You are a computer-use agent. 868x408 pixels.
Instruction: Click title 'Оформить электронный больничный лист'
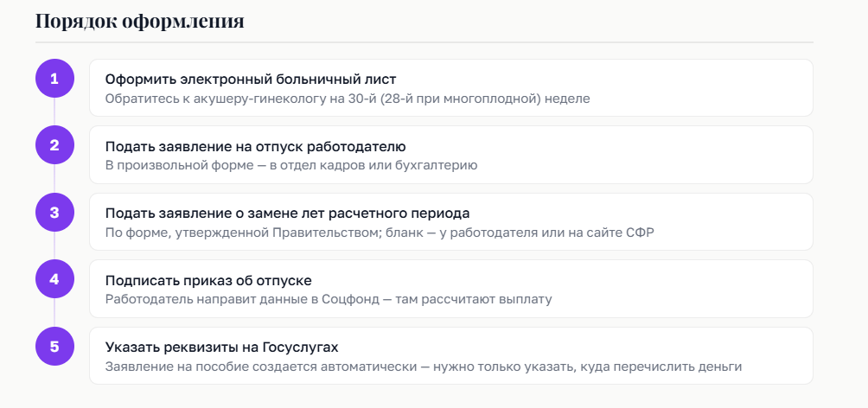pyautogui.click(x=250, y=80)
